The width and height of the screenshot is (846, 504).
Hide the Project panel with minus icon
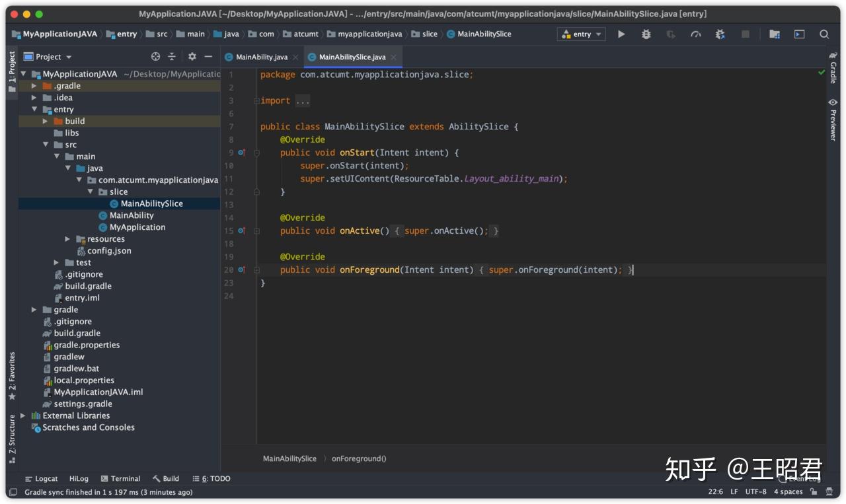point(209,57)
